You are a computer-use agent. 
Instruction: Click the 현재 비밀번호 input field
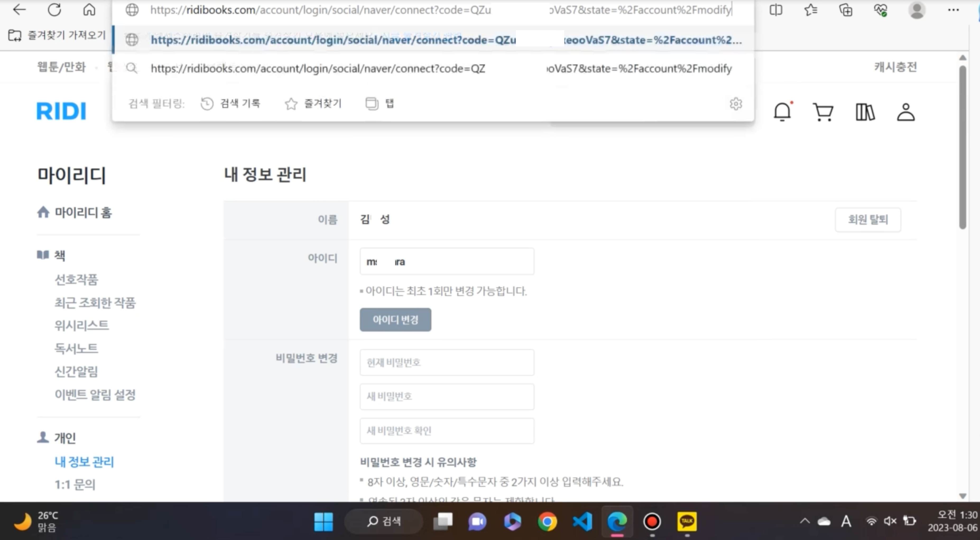[447, 362]
